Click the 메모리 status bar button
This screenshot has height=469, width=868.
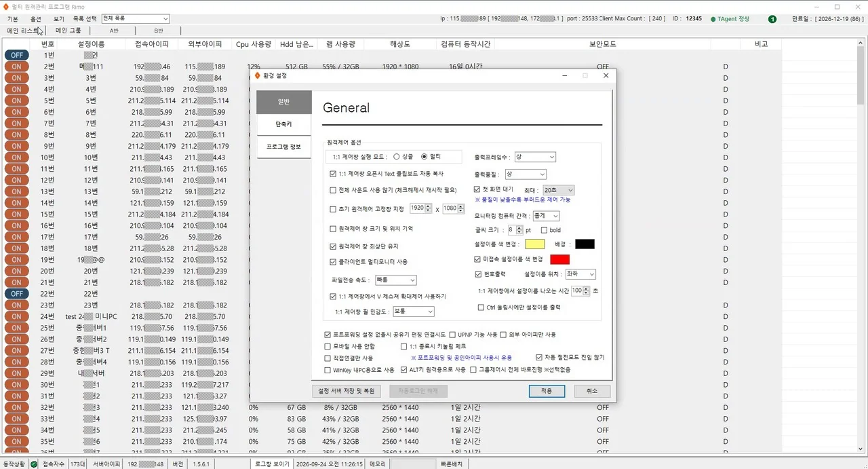(x=377, y=464)
